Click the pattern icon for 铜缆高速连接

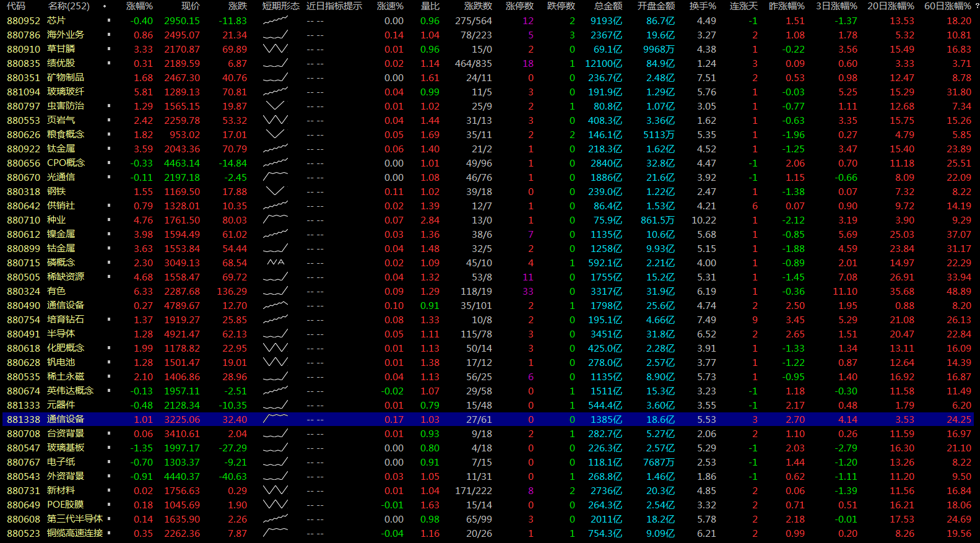[x=275, y=533]
